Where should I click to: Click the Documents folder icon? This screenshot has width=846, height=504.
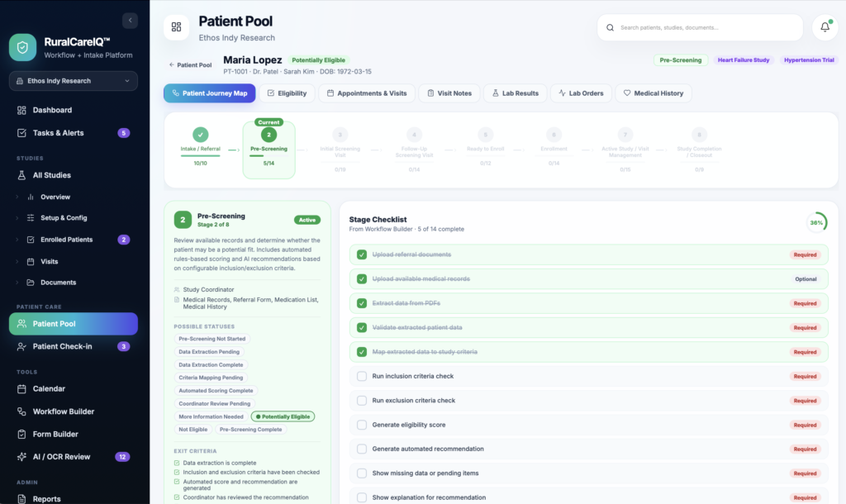tap(31, 283)
